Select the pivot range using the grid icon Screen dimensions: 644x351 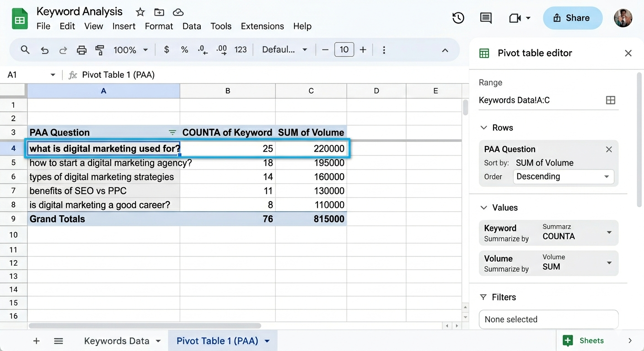click(611, 100)
